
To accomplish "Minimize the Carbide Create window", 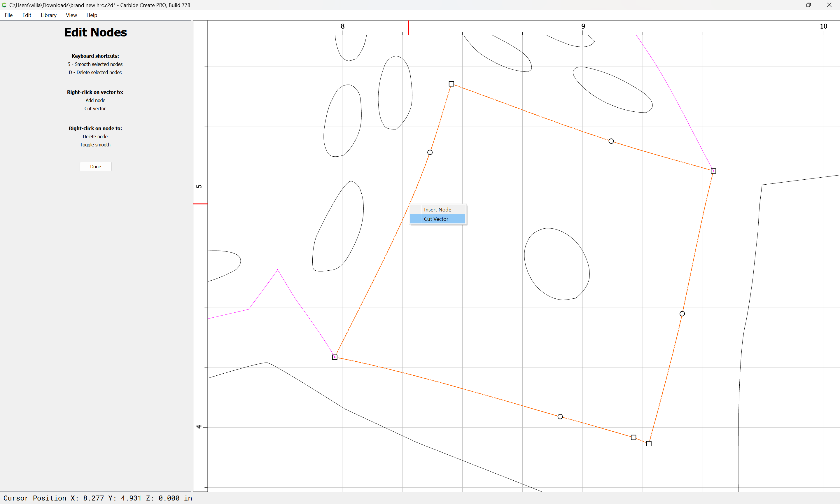I will coord(788,5).
